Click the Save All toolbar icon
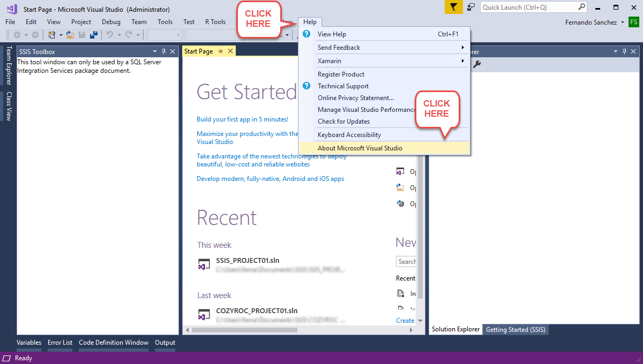 click(x=94, y=35)
